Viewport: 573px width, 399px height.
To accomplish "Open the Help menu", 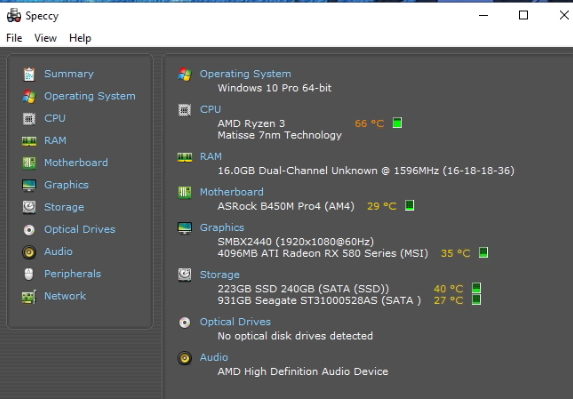I will pos(80,38).
